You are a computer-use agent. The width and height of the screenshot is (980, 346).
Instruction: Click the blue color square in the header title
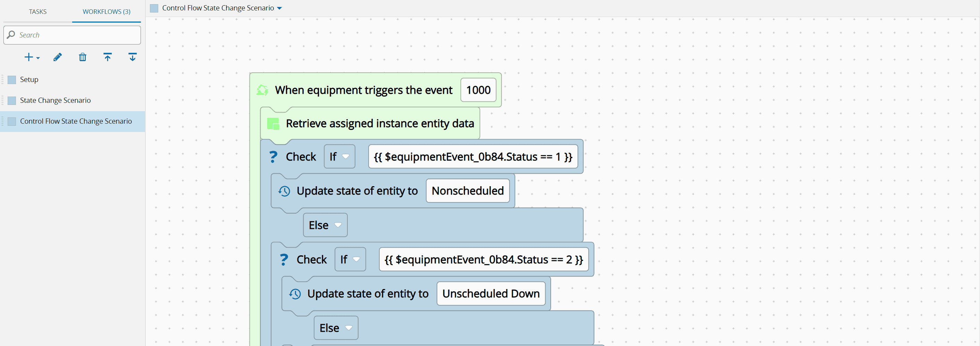(x=154, y=8)
